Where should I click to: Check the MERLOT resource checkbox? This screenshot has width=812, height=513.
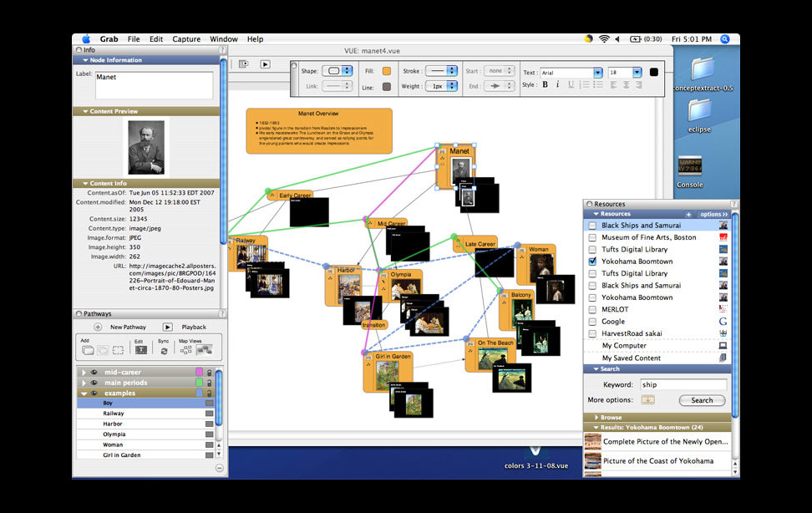592,309
